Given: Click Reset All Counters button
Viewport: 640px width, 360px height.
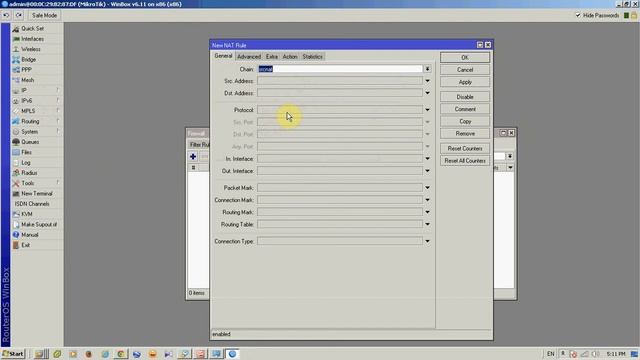Looking at the screenshot, I should pyautogui.click(x=465, y=161).
